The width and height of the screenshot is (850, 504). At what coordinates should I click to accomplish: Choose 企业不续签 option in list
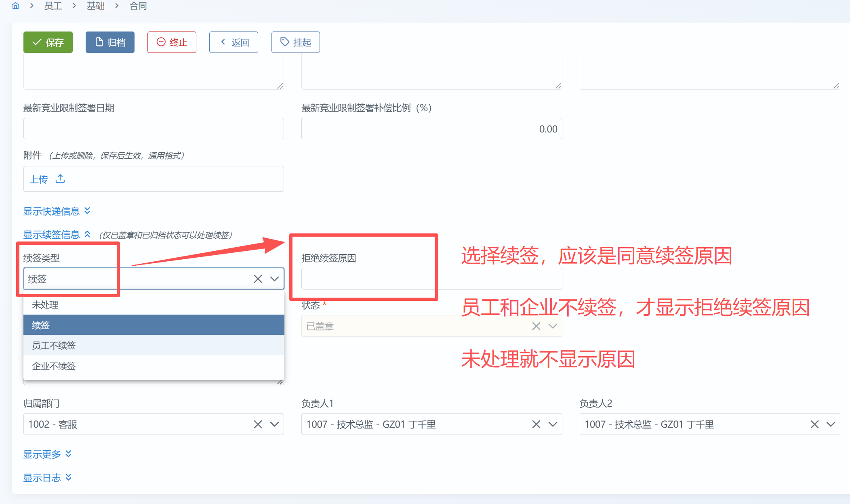click(x=54, y=366)
